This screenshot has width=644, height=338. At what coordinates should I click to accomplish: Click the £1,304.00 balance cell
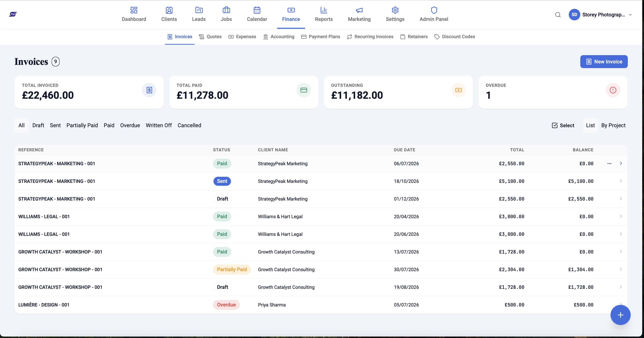581,270
